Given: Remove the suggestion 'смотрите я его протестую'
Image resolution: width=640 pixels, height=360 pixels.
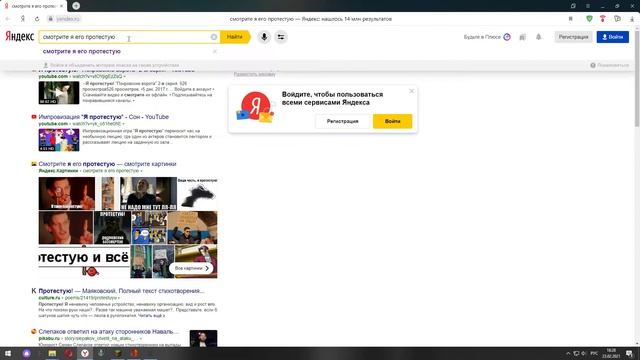Looking at the screenshot, I should (215, 51).
